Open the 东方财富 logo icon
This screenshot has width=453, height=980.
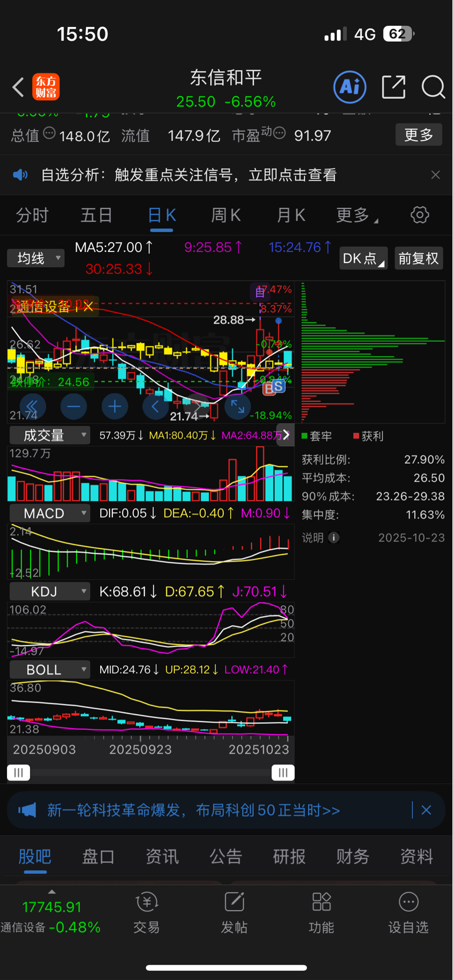46,87
